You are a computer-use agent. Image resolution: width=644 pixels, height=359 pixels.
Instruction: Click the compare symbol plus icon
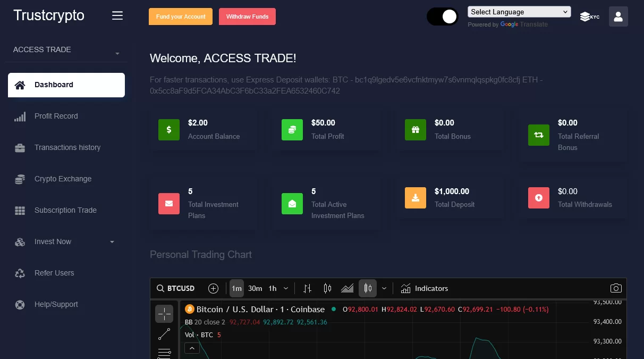[213, 288]
